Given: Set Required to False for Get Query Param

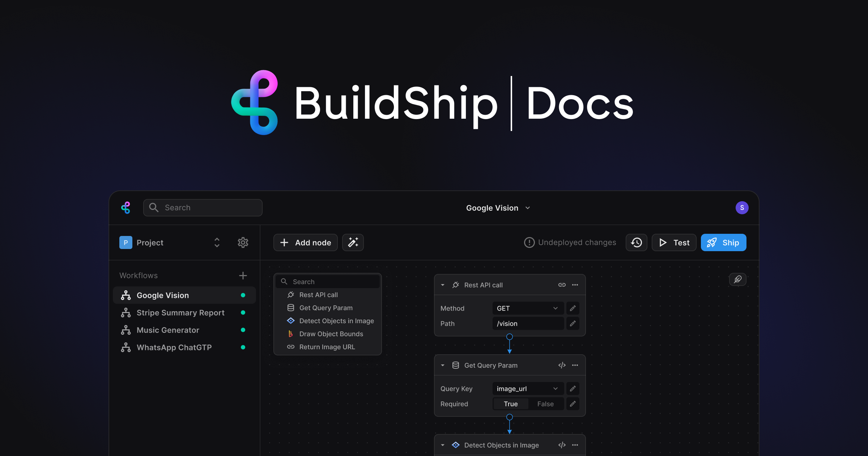Looking at the screenshot, I should pos(545,404).
